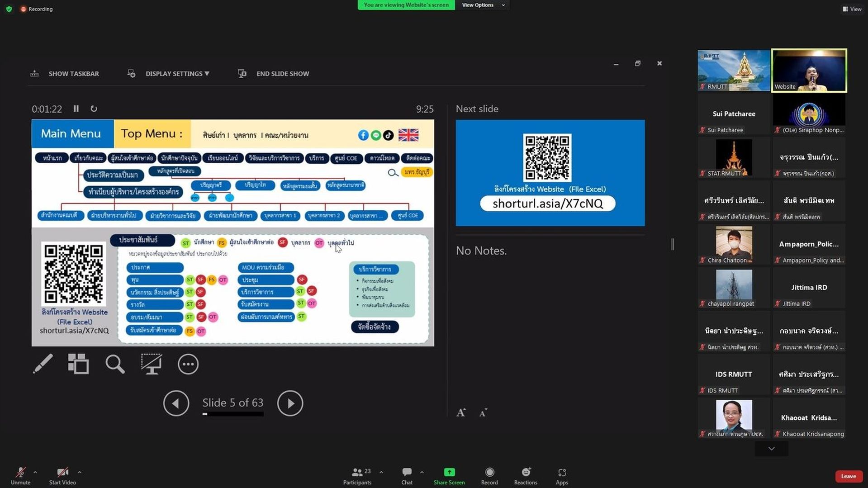Expand chat options caret
This screenshot has width=868, height=488.
coord(422,472)
